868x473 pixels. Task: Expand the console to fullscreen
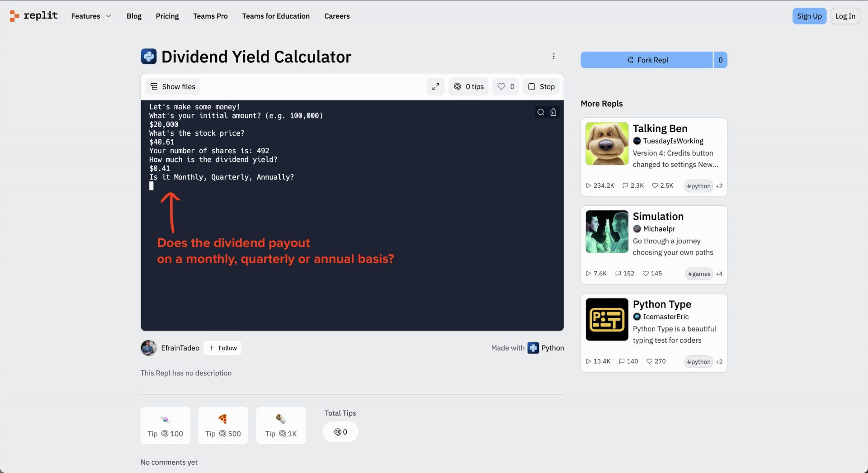click(x=436, y=86)
